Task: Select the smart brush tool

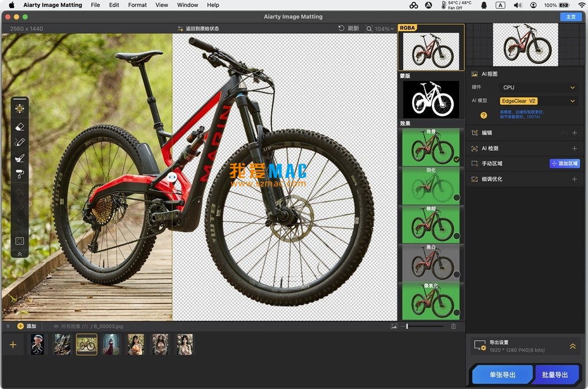Action: 20,158
